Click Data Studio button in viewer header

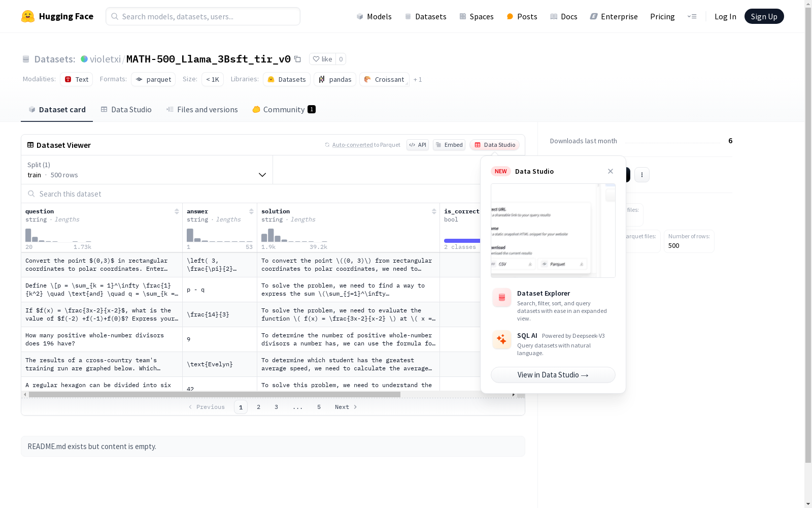click(x=494, y=145)
